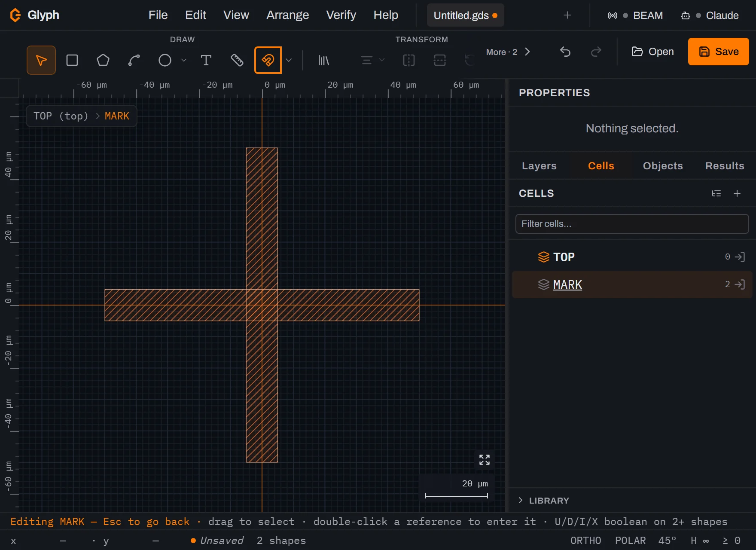756x550 pixels.
Task: Click TOP (top) in the breadcrumb
Action: 61,116
